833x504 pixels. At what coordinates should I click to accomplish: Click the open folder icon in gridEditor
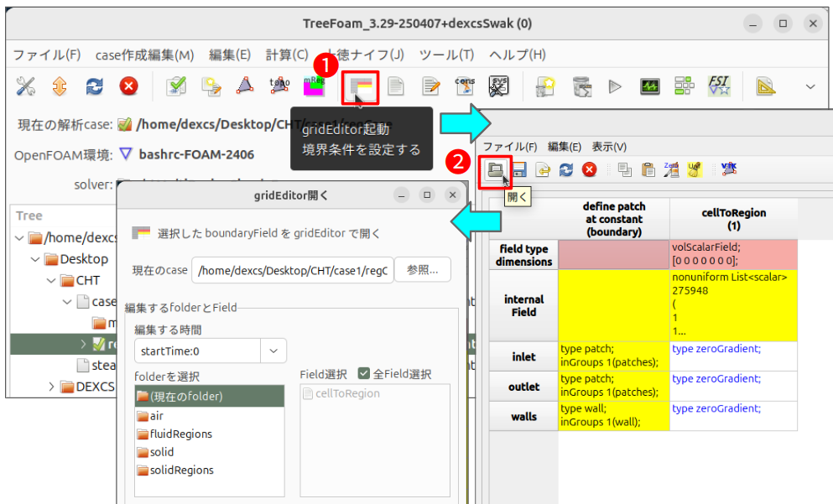pos(495,170)
